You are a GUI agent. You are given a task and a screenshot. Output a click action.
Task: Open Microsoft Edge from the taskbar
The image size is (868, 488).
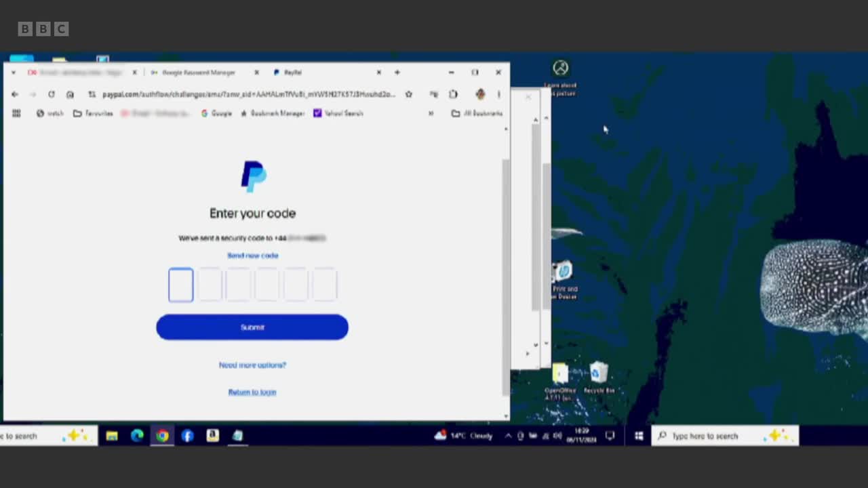click(x=137, y=436)
